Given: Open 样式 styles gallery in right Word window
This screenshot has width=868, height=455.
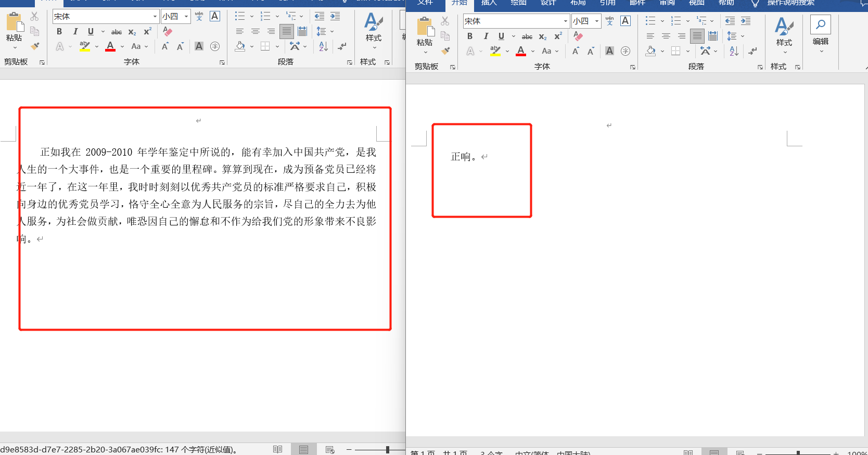Looking at the screenshot, I should pos(784,36).
